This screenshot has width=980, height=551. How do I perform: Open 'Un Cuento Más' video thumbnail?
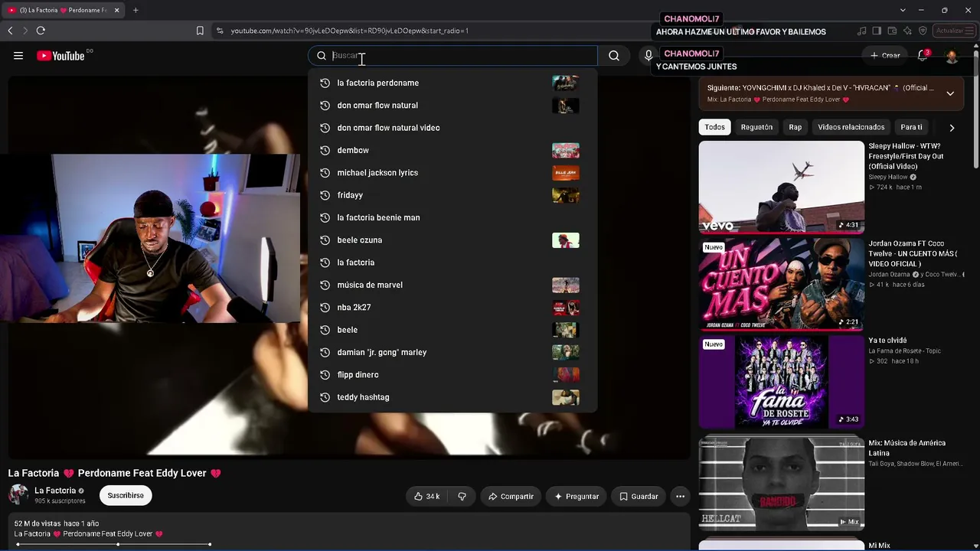pyautogui.click(x=781, y=284)
